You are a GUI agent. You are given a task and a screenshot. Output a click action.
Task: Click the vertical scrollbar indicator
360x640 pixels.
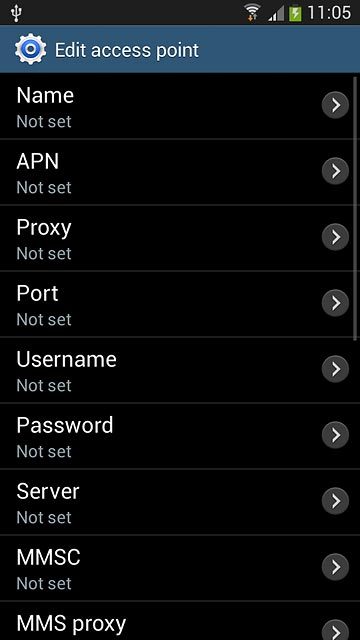[356, 207]
